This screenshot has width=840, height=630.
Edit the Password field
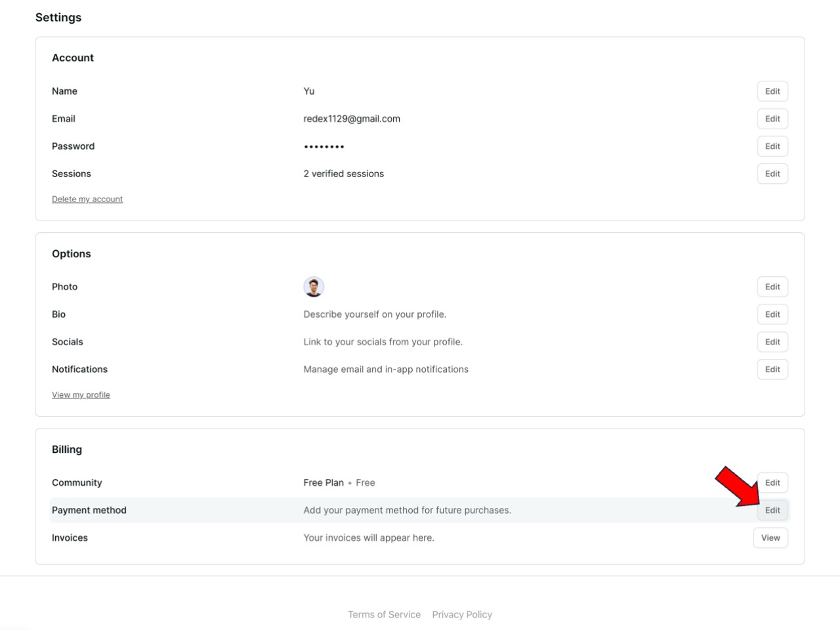coord(772,146)
